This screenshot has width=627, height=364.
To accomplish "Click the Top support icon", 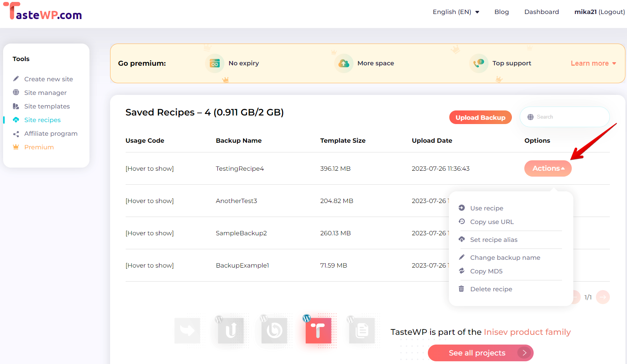I will (x=479, y=63).
